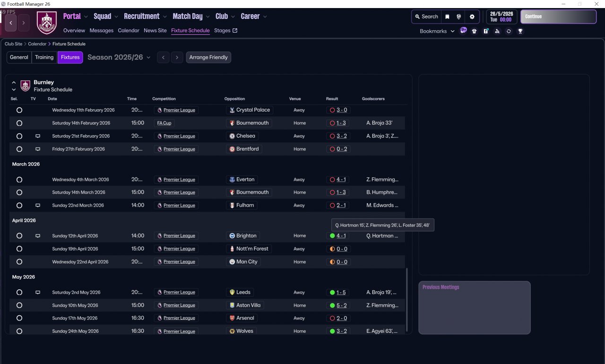Click the Nott'm Forest club badge
The width and height of the screenshot is (605, 364).
[x=232, y=249]
